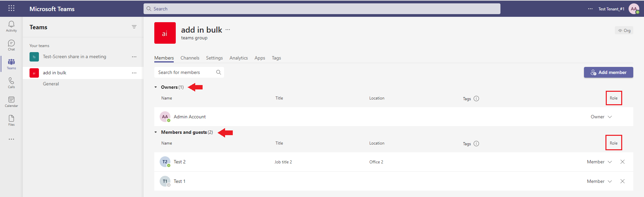Remove Test 2 using the X icon
The height and width of the screenshot is (197, 644).
[623, 162]
